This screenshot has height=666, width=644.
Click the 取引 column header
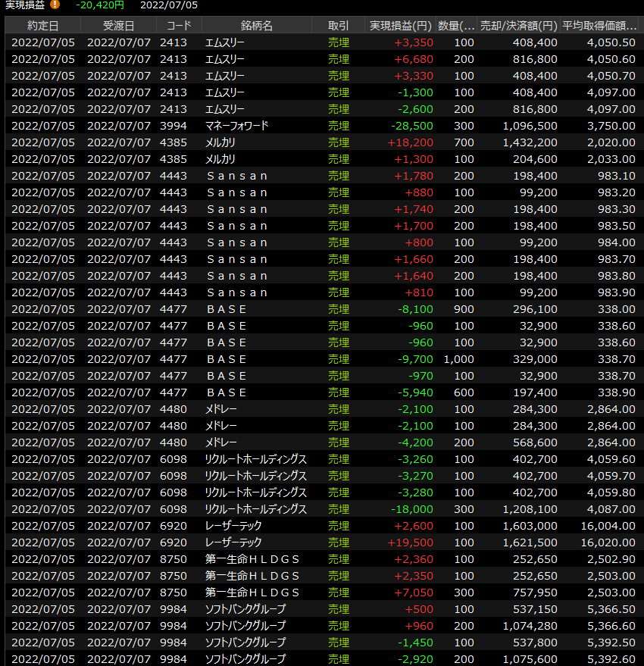(x=338, y=26)
